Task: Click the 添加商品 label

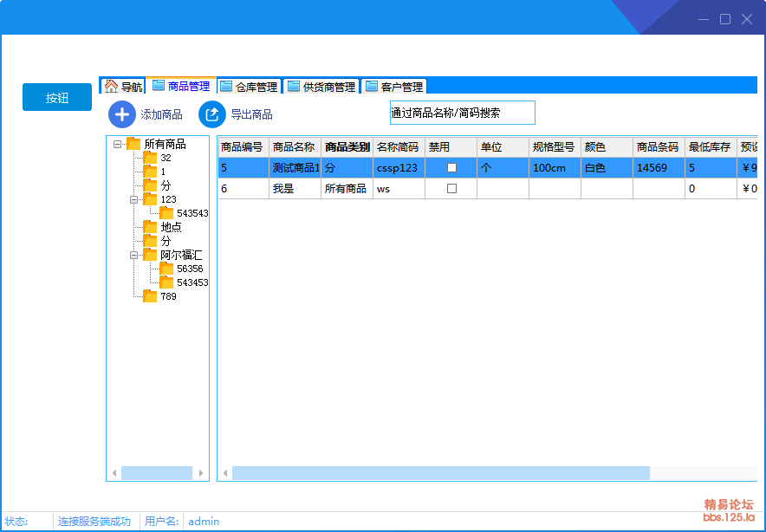Action: point(162,114)
